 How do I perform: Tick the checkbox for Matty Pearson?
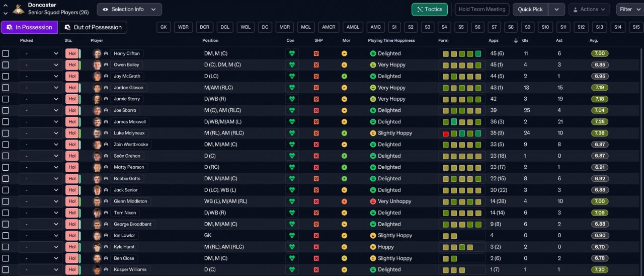pos(6,167)
